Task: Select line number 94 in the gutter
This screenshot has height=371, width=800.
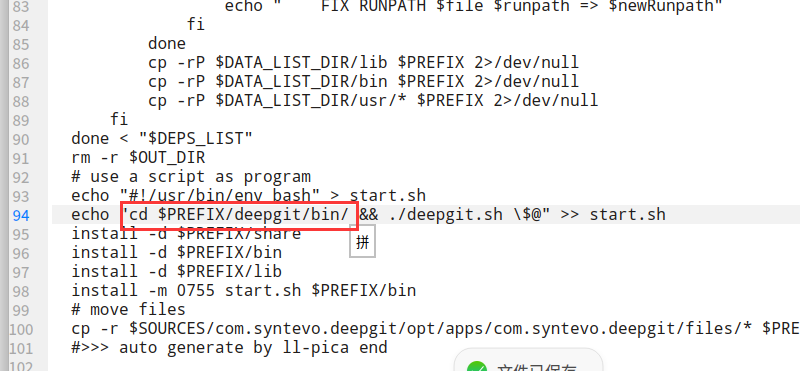Action: [21, 215]
